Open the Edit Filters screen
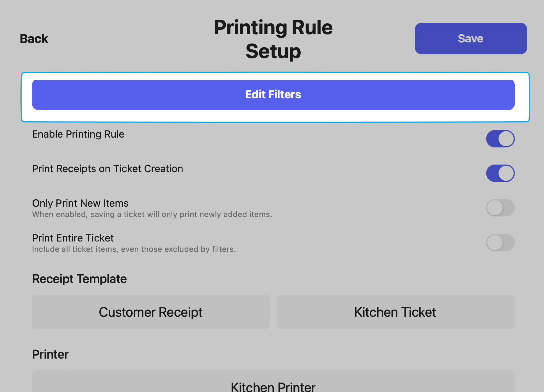This screenshot has height=392, width=544. point(273,95)
